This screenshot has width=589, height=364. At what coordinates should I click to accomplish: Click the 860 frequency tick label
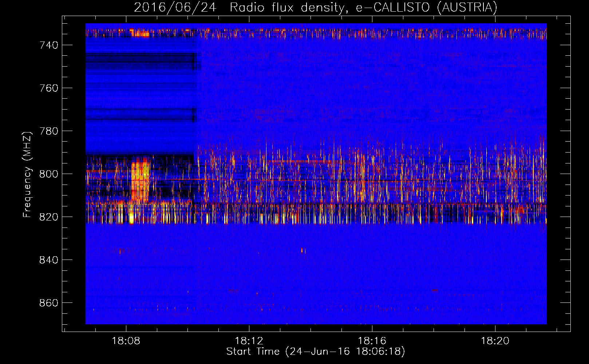[x=49, y=303]
